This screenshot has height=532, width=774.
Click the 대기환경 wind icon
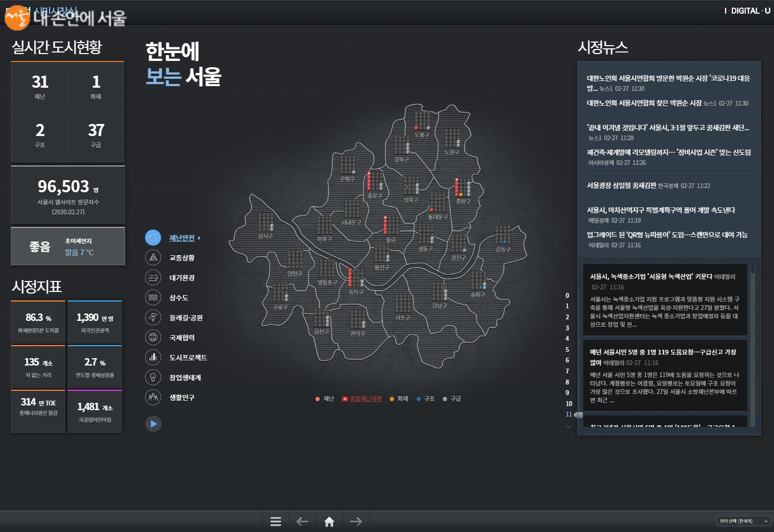click(153, 277)
